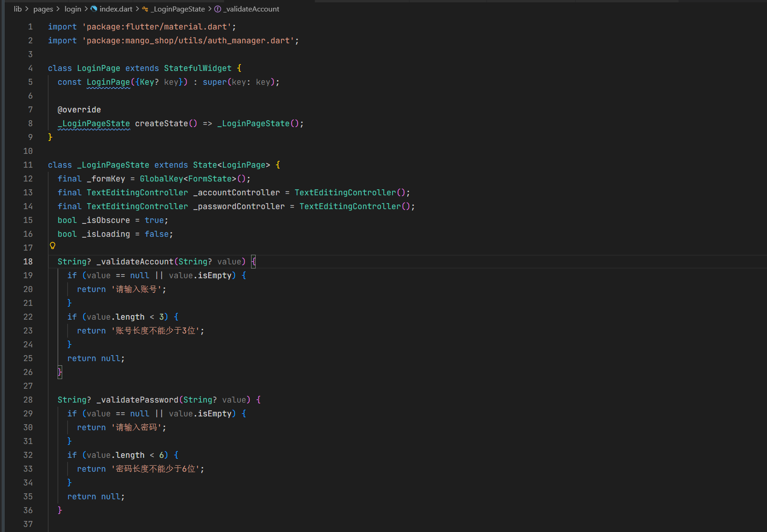Click the underlined LoginPage constructor name on line 5
This screenshot has width=767, height=532.
pos(108,82)
